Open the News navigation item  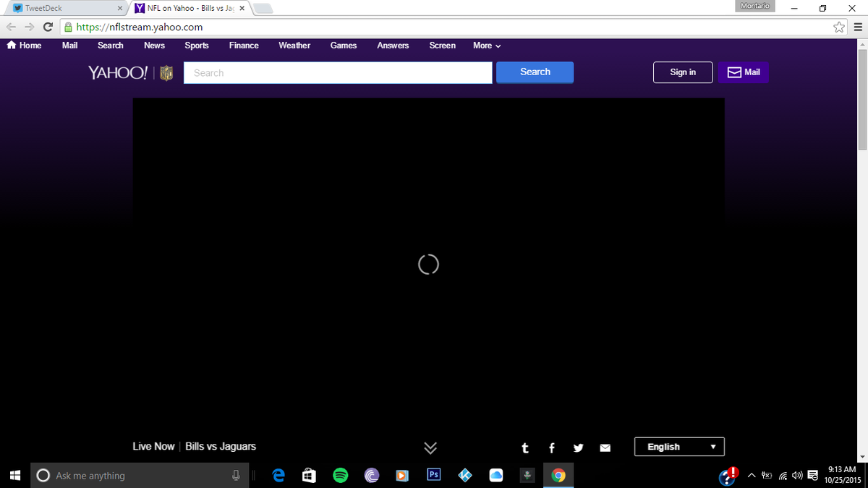tap(154, 45)
